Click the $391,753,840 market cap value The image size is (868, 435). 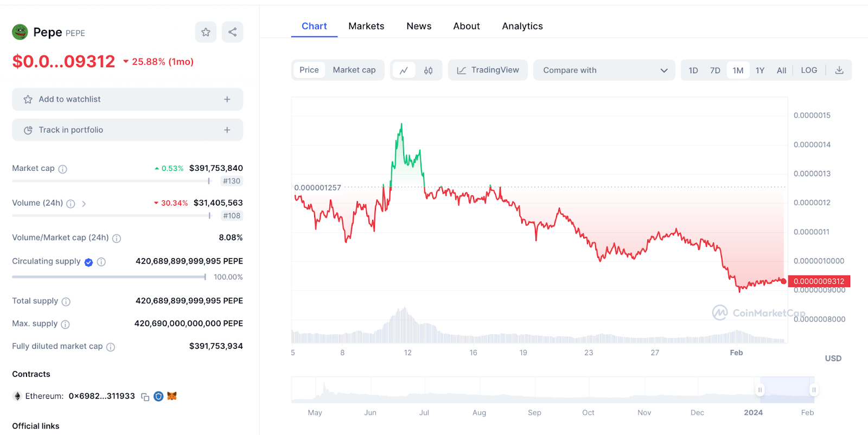pyautogui.click(x=216, y=168)
